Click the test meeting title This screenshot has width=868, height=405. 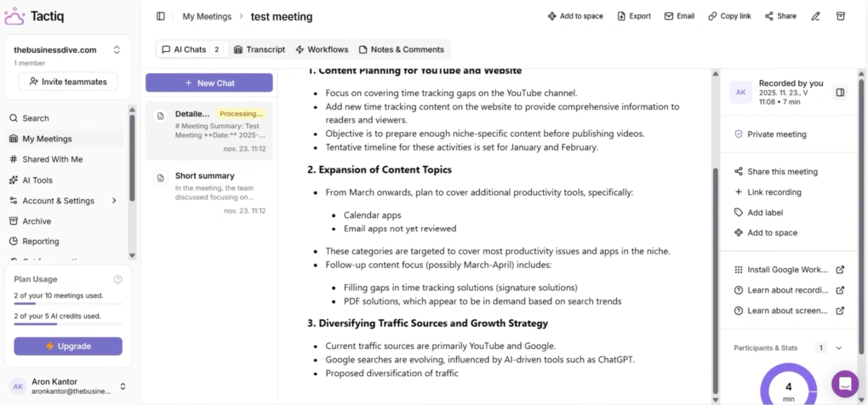282,17
